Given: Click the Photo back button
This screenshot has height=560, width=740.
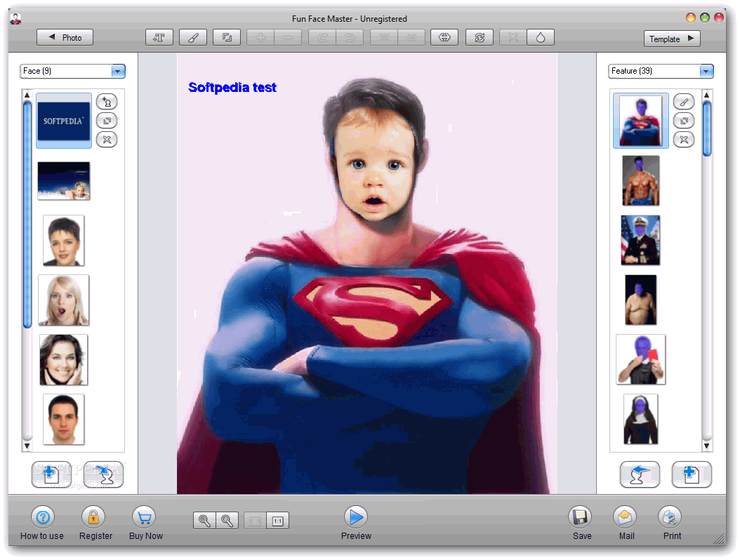Looking at the screenshot, I should point(65,37).
